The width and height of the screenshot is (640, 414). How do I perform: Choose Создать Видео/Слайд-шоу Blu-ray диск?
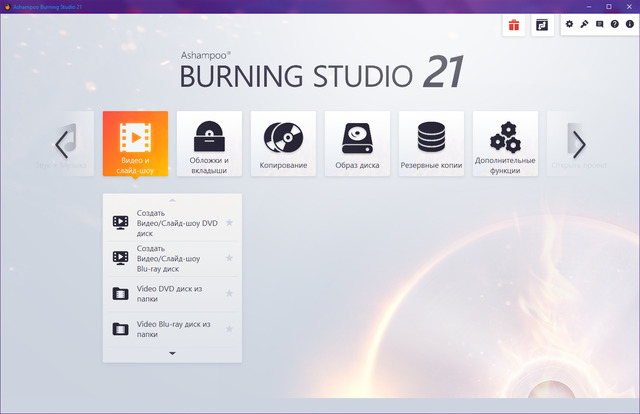coord(172,258)
